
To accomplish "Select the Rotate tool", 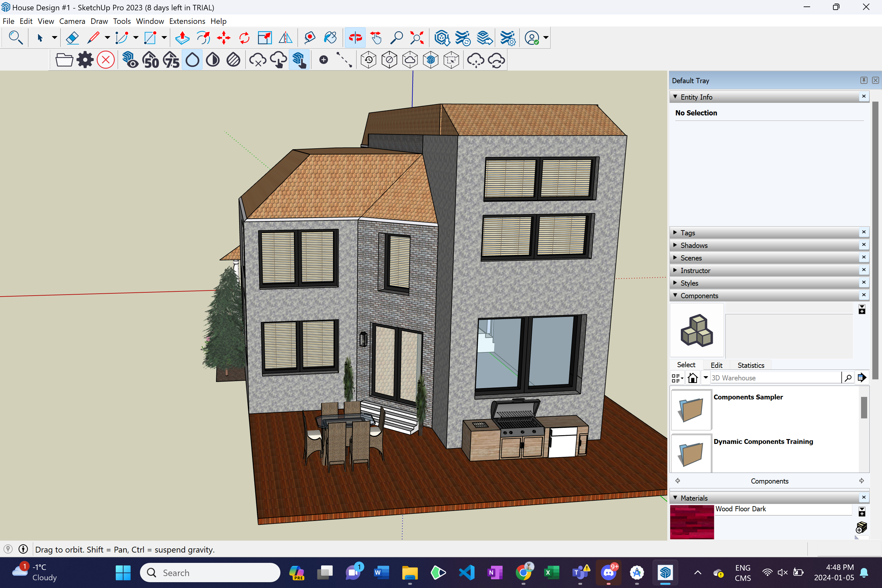I will coord(244,38).
